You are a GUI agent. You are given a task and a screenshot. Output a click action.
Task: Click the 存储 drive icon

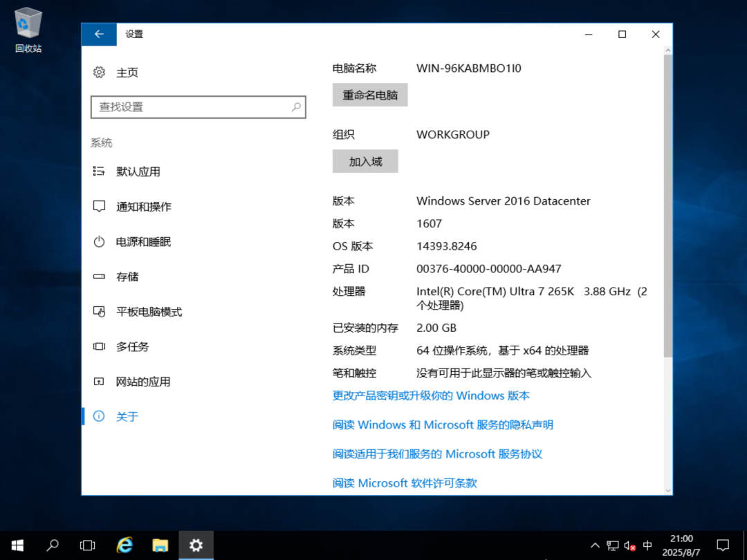pyautogui.click(x=99, y=276)
